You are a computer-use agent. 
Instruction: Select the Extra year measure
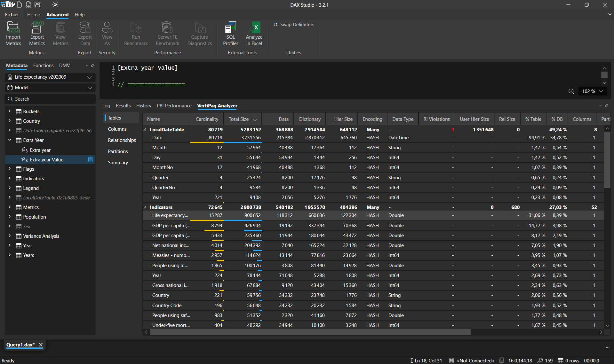(40, 150)
